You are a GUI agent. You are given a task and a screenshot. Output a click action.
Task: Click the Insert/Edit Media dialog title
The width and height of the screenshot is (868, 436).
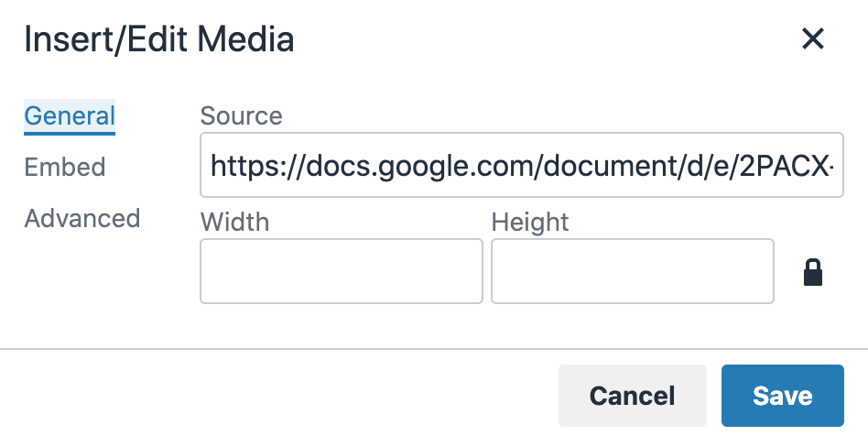click(x=158, y=39)
